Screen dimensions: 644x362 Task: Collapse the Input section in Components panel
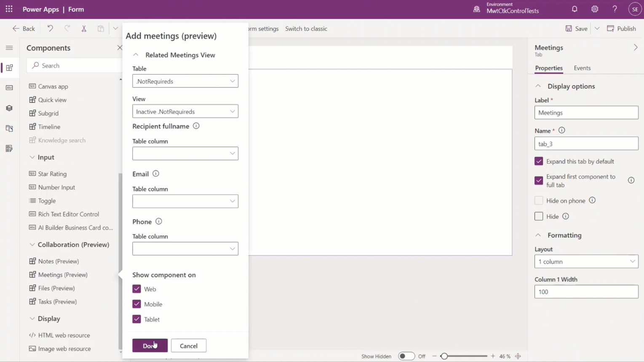pyautogui.click(x=32, y=157)
